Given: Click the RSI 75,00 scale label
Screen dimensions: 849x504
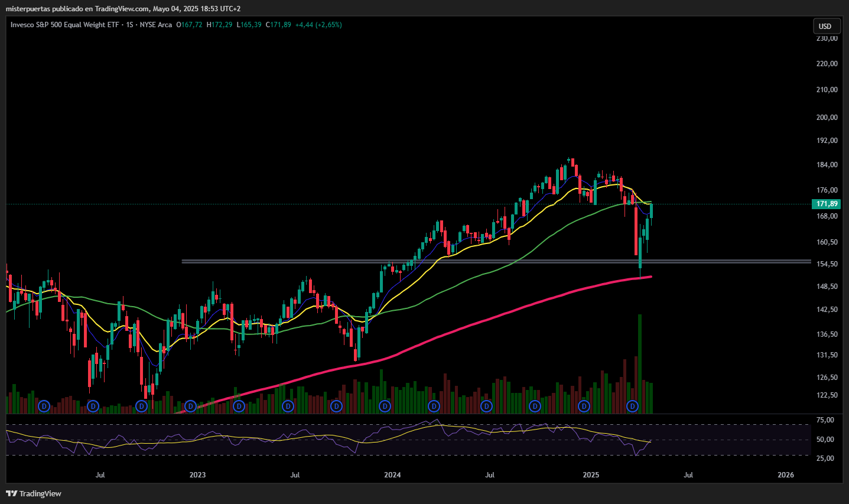Looking at the screenshot, I should (x=825, y=420).
